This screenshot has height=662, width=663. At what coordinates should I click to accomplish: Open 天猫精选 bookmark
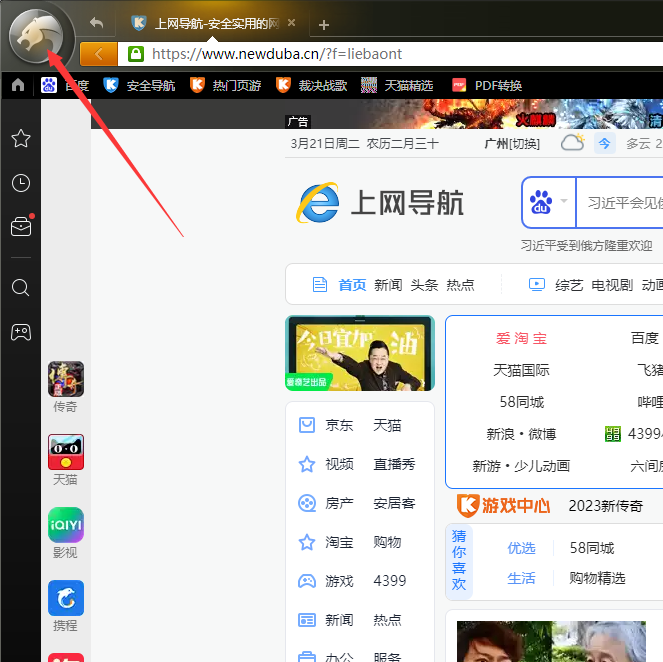pyautogui.click(x=397, y=85)
